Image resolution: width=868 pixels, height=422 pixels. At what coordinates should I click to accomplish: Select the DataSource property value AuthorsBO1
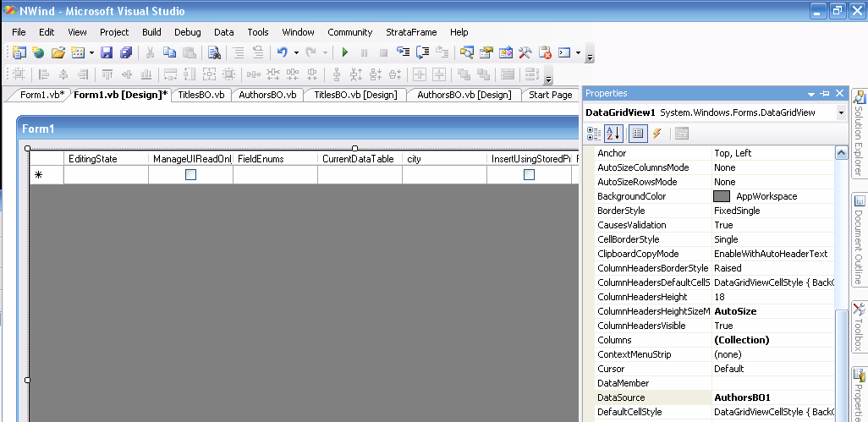[x=742, y=397]
